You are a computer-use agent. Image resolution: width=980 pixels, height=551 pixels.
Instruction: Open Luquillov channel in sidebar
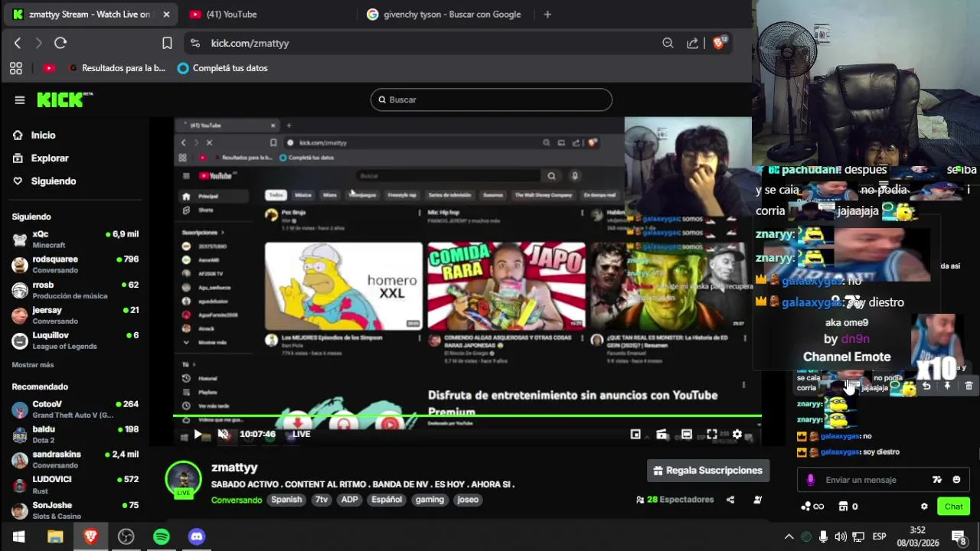coord(75,341)
